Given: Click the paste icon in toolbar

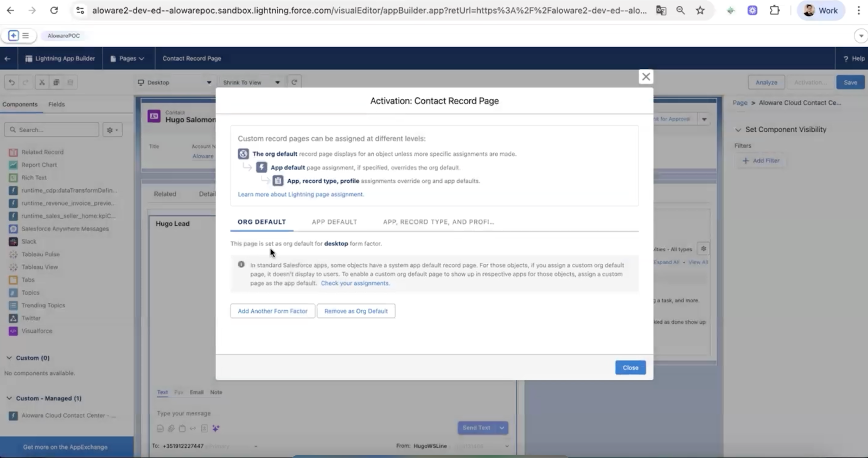Looking at the screenshot, I should pyautogui.click(x=70, y=82).
